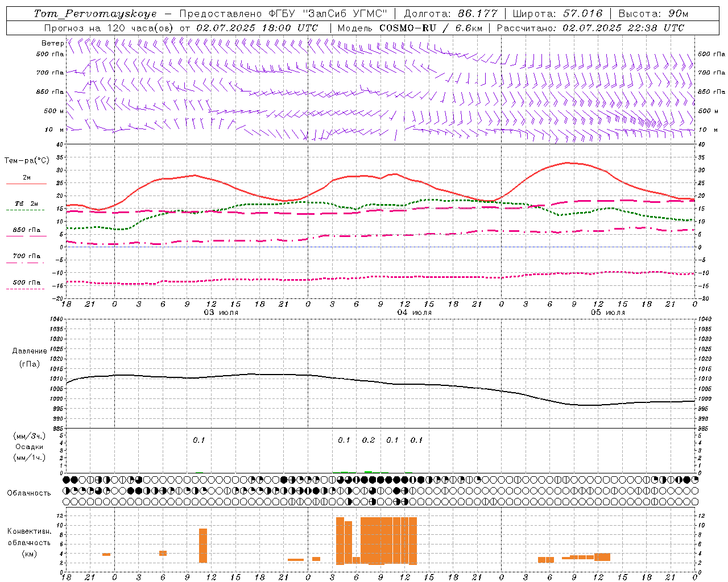
Task: Click the "700 гПа" temperature legend entry
Action: coord(27,256)
